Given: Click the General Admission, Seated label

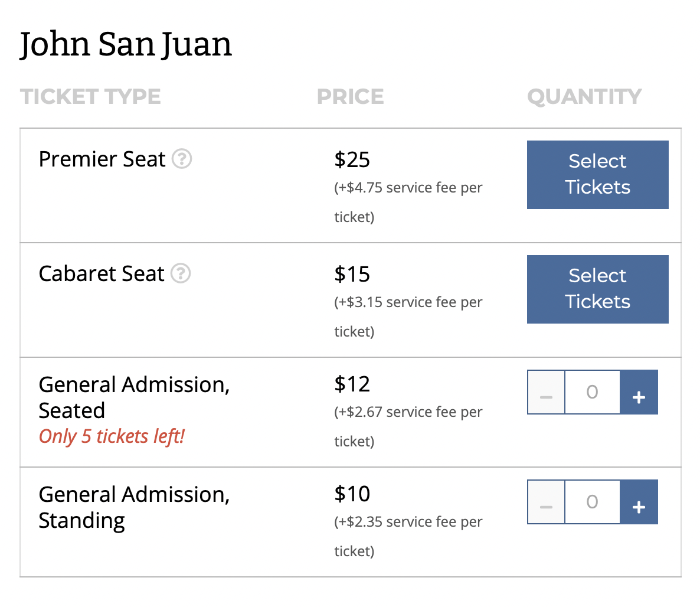Looking at the screenshot, I should (x=134, y=397).
